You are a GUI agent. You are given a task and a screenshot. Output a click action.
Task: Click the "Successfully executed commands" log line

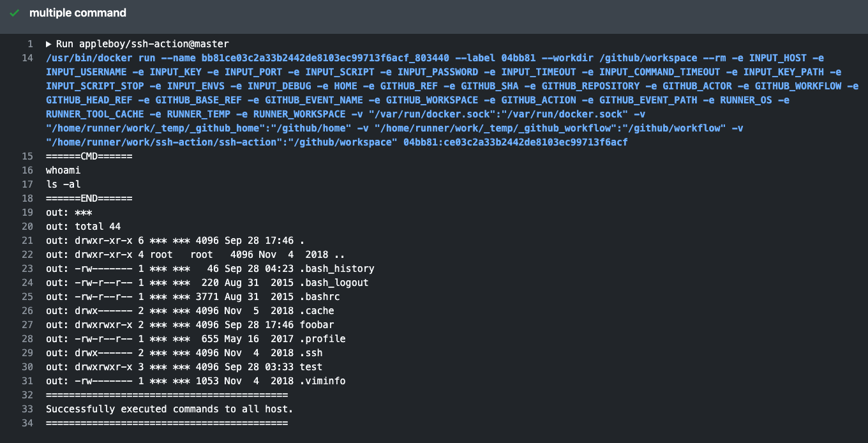[x=169, y=409]
